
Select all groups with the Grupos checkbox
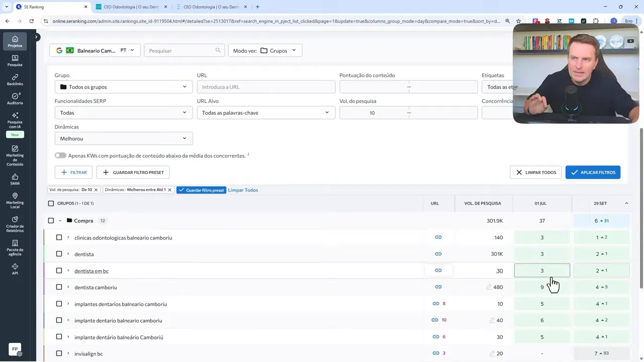click(51, 204)
